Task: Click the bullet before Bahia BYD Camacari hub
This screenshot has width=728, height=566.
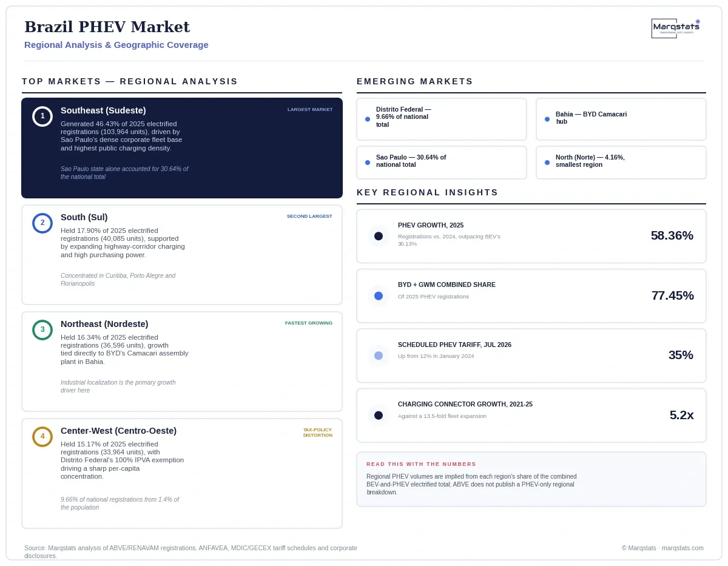Action: coord(547,120)
